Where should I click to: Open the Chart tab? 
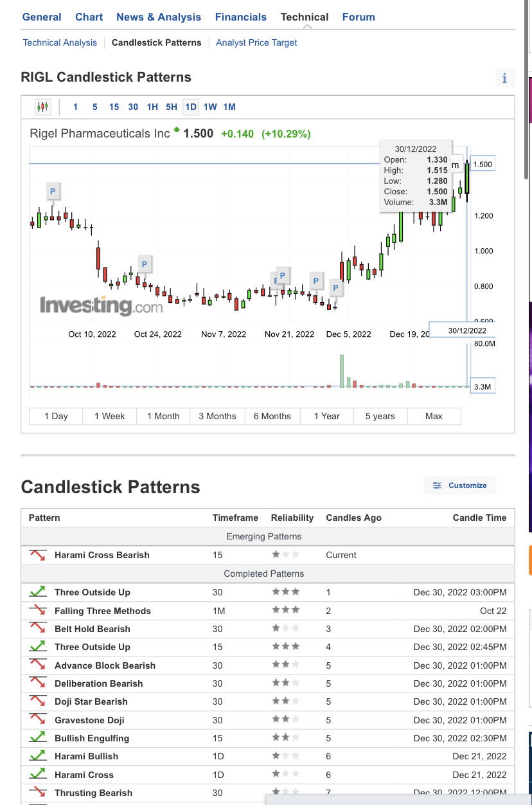[x=89, y=17]
